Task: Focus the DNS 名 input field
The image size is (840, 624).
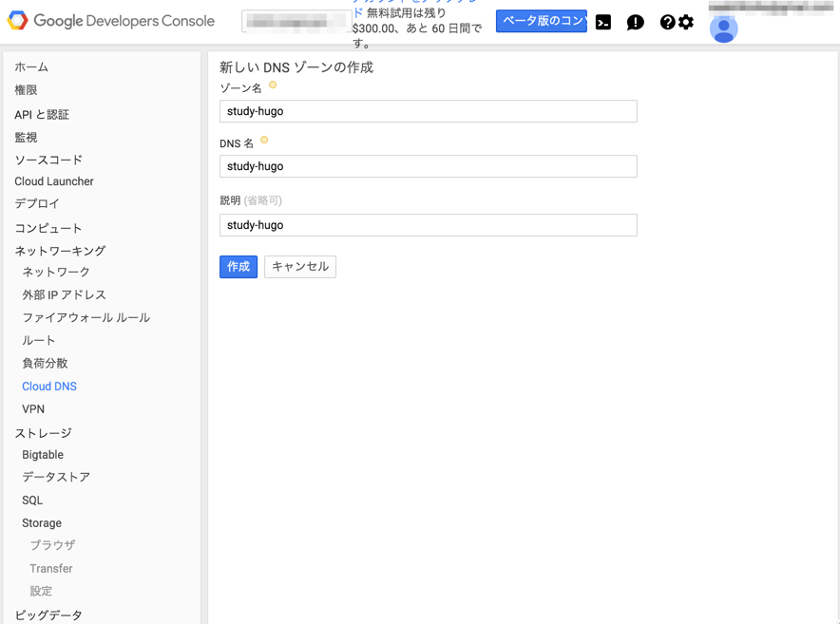Action: [x=428, y=166]
